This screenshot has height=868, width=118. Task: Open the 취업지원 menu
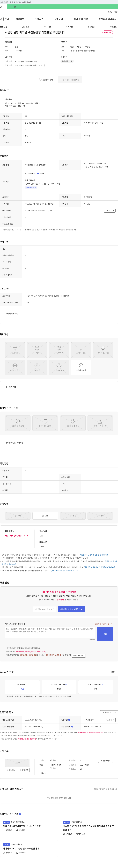pos(39,19)
